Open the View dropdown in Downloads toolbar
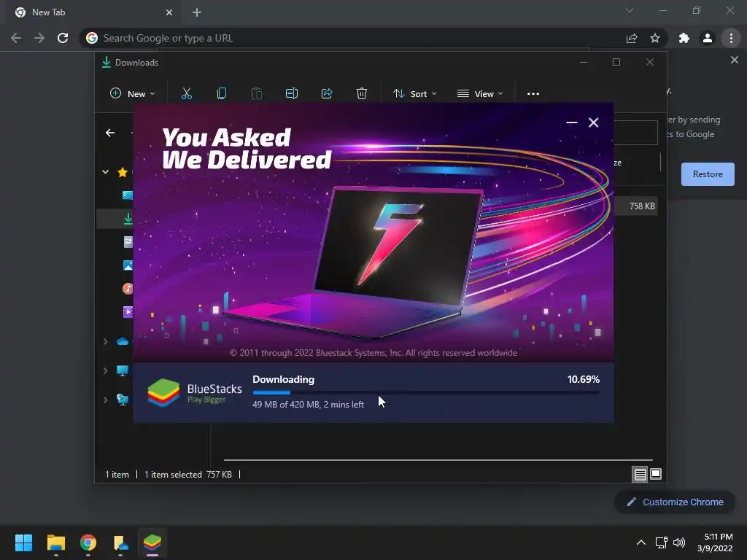747x560 pixels. click(x=480, y=94)
